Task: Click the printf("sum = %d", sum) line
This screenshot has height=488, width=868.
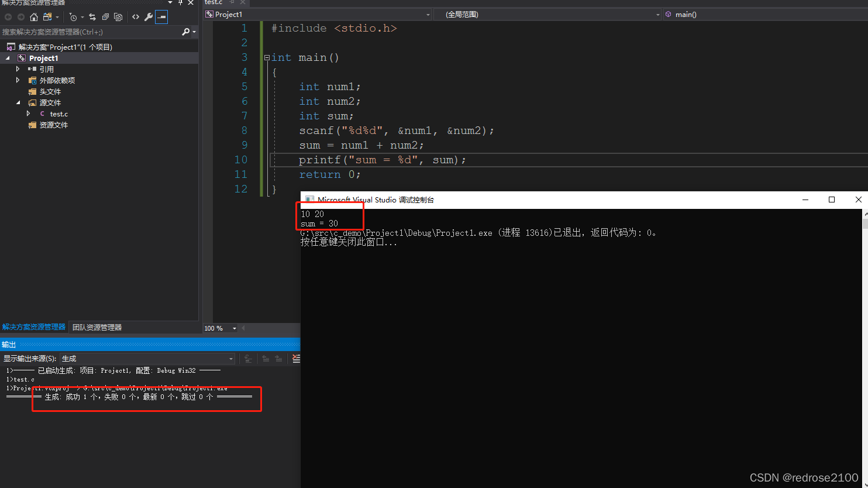Action: (x=383, y=160)
